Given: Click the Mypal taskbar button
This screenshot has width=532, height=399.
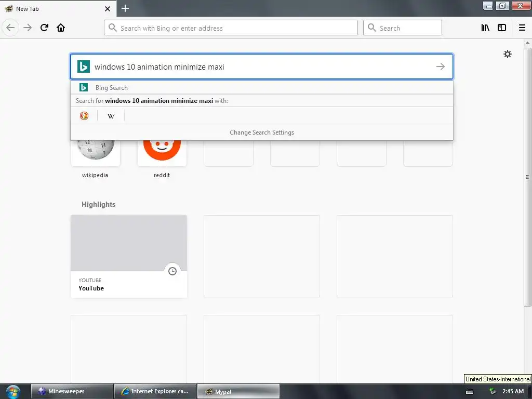Looking at the screenshot, I should tap(238, 392).
